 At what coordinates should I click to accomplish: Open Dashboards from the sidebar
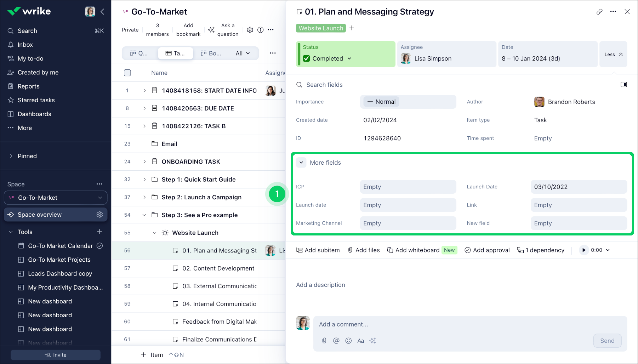pos(34,114)
